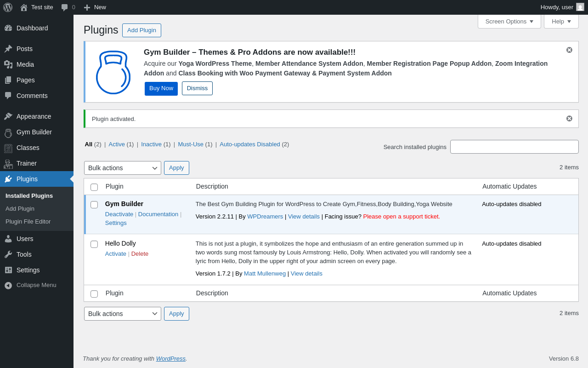The width and height of the screenshot is (588, 368).
Task: Expand the Screen Options panel
Action: point(509,21)
